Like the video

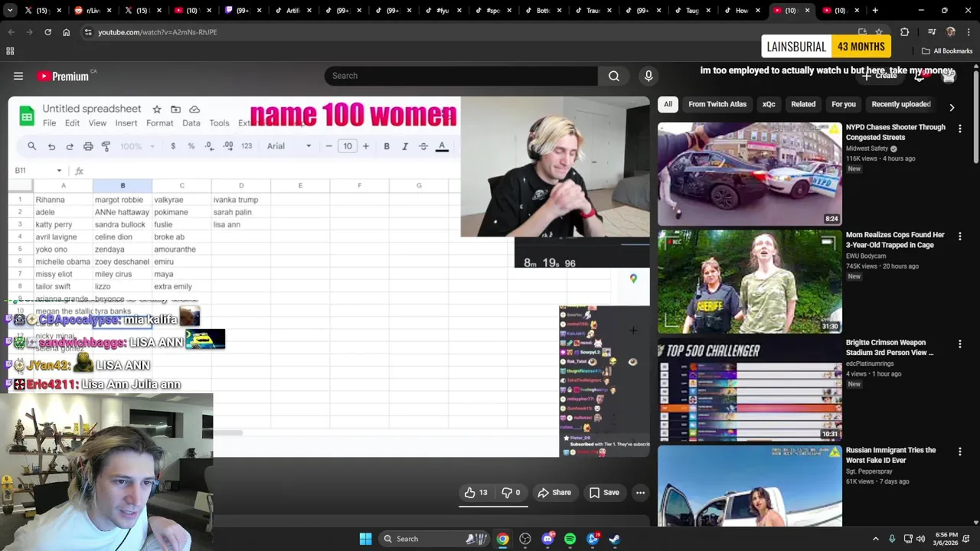pyautogui.click(x=476, y=493)
